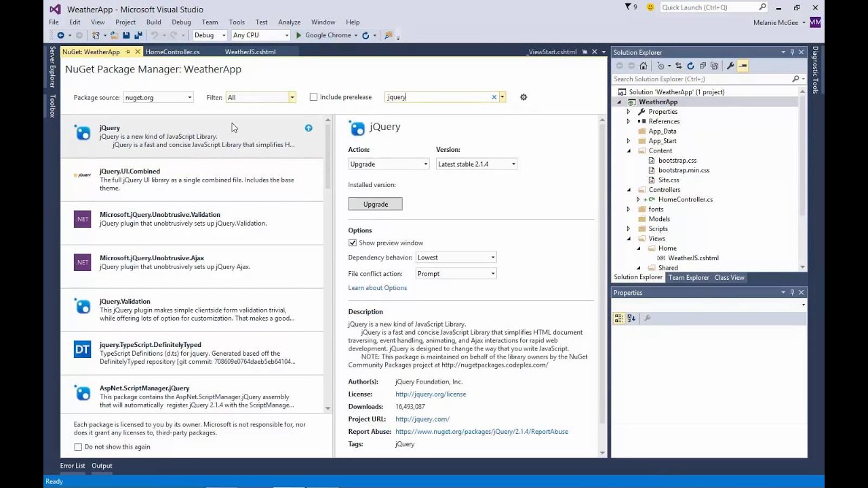Viewport: 868px width, 488px height.
Task: Click Solution Explorer Collapse All icon
Action: tap(703, 66)
